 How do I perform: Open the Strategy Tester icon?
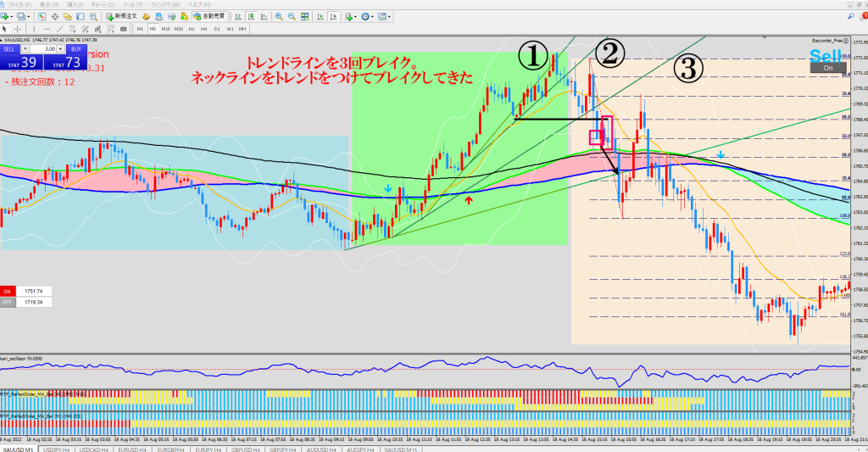93,17
